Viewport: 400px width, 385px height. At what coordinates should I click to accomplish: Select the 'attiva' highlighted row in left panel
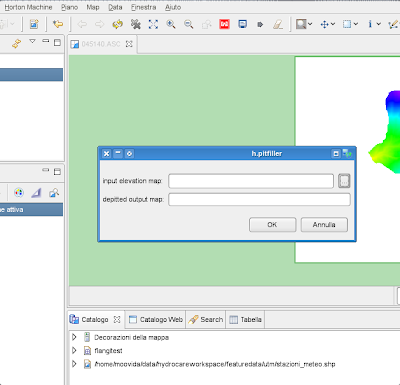(x=31, y=210)
